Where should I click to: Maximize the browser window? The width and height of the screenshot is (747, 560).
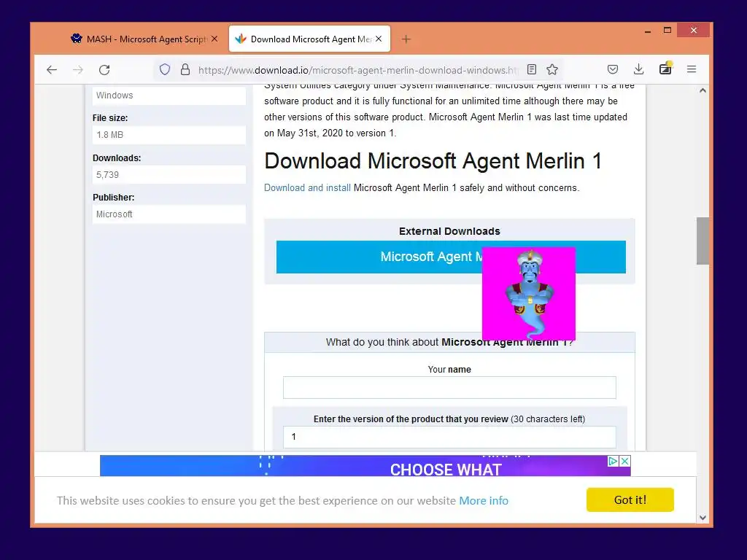click(x=667, y=31)
